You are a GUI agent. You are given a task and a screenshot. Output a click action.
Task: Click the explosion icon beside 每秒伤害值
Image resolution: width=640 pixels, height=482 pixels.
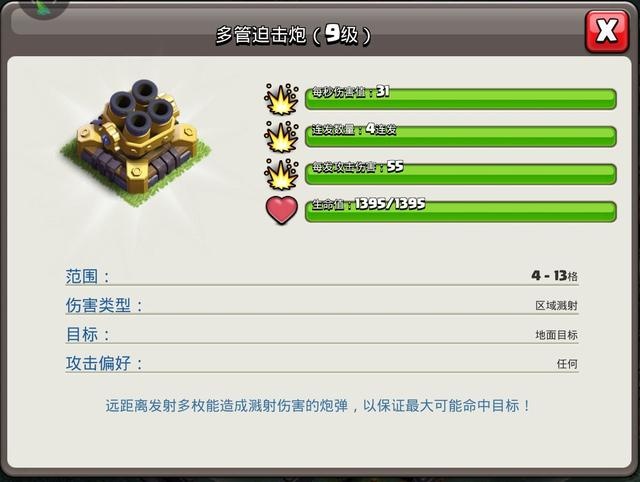[281, 98]
